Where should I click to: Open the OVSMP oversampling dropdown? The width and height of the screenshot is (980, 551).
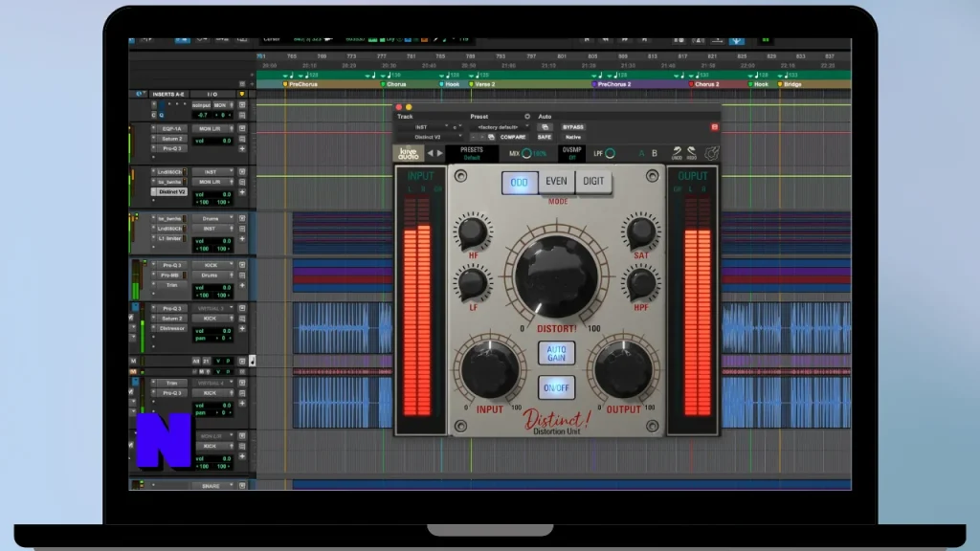click(572, 153)
